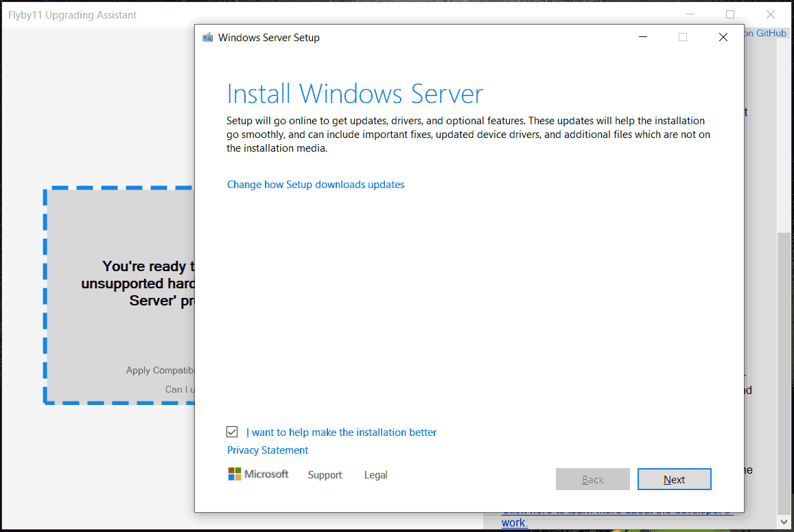The width and height of the screenshot is (794, 532).
Task: Minimize the Windows Server Setup dialog
Action: click(x=642, y=37)
